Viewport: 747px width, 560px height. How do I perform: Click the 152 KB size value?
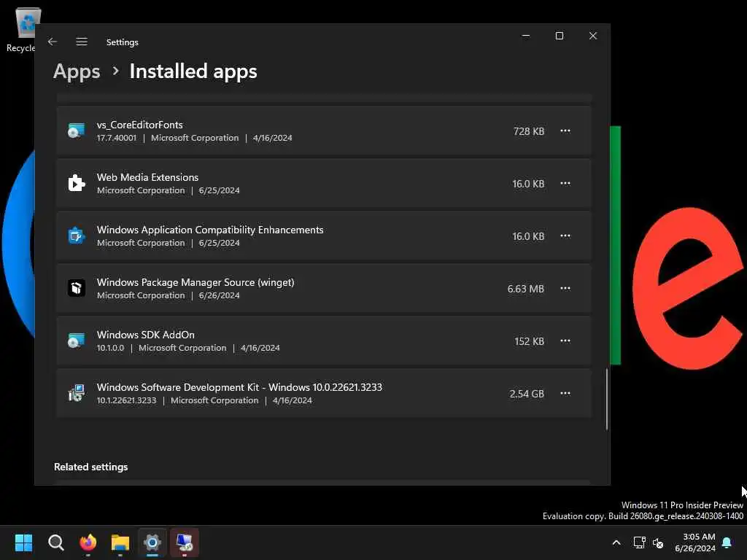(x=530, y=341)
